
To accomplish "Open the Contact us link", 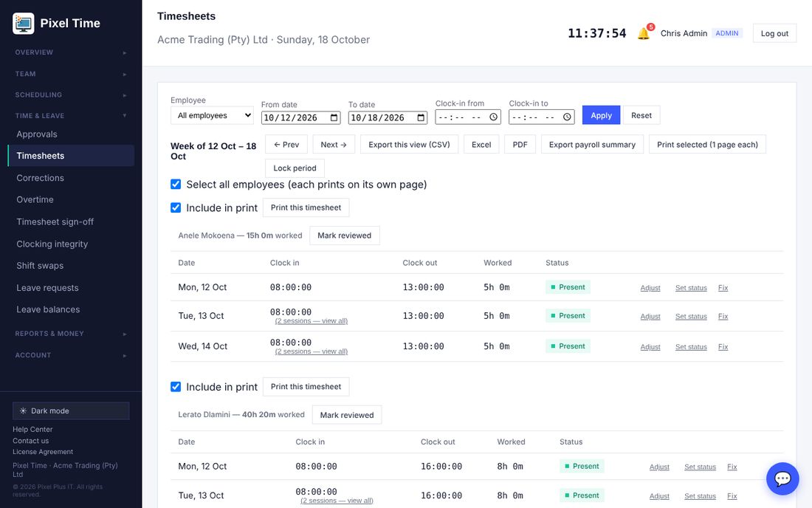I will click(30, 441).
